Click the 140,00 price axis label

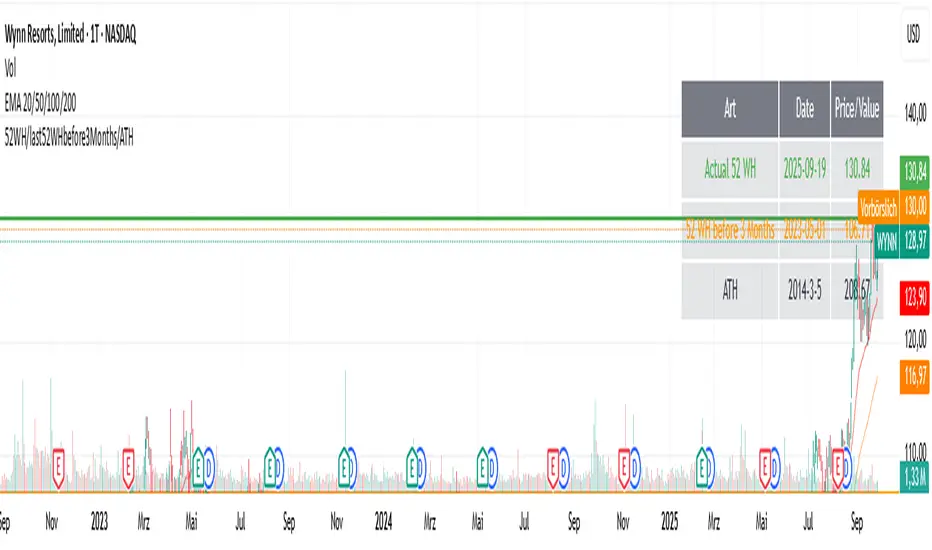pyautogui.click(x=915, y=113)
